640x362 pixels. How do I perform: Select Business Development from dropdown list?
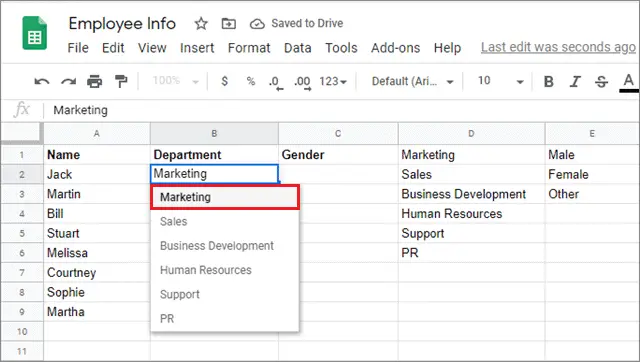[x=225, y=246]
